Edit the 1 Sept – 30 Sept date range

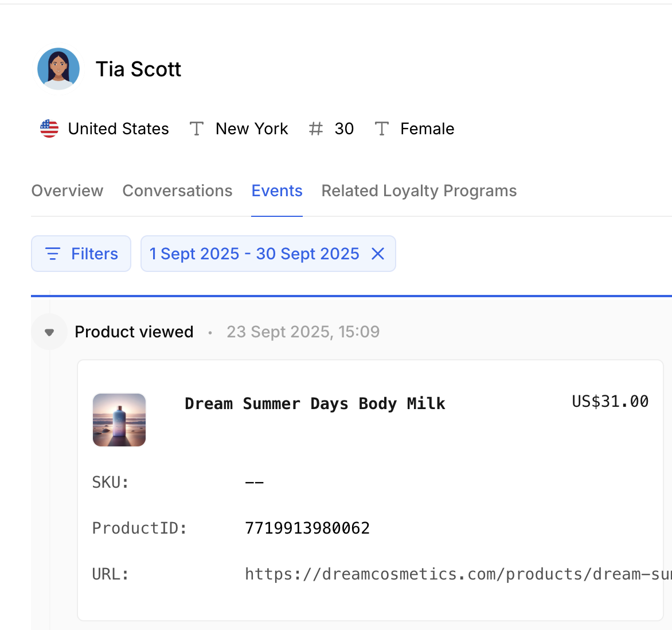pos(254,254)
